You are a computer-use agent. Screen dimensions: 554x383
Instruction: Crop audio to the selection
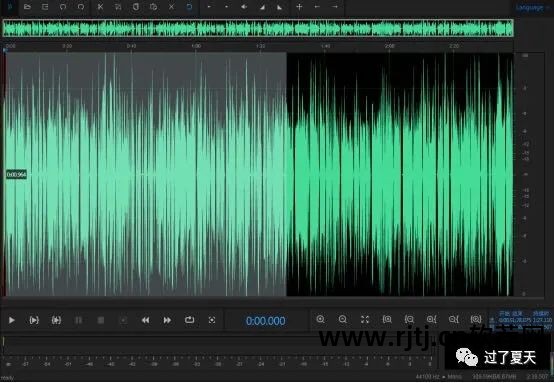point(118,7)
